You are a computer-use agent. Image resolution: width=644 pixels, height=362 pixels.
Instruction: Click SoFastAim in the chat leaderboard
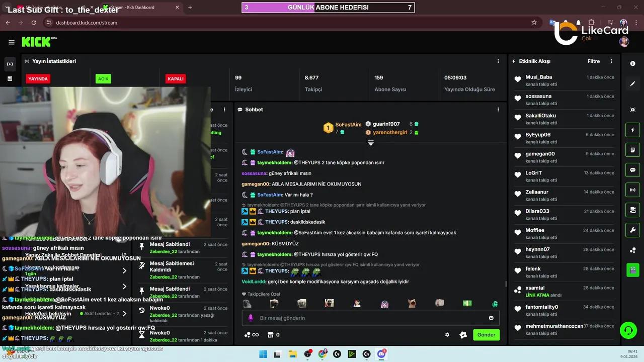[348, 125]
